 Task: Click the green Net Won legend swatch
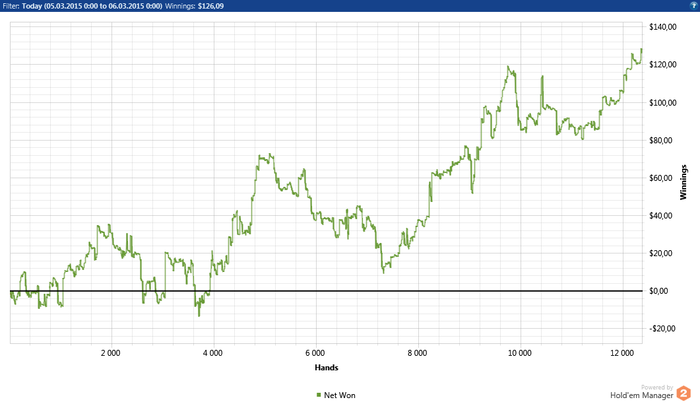(x=319, y=395)
